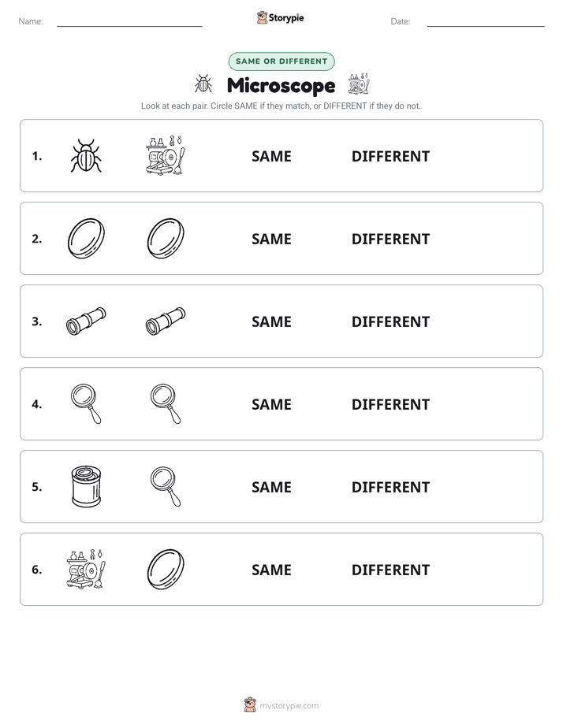Click the microscope lab icon in row 1
This screenshot has height=728, width=563.
tap(166, 155)
